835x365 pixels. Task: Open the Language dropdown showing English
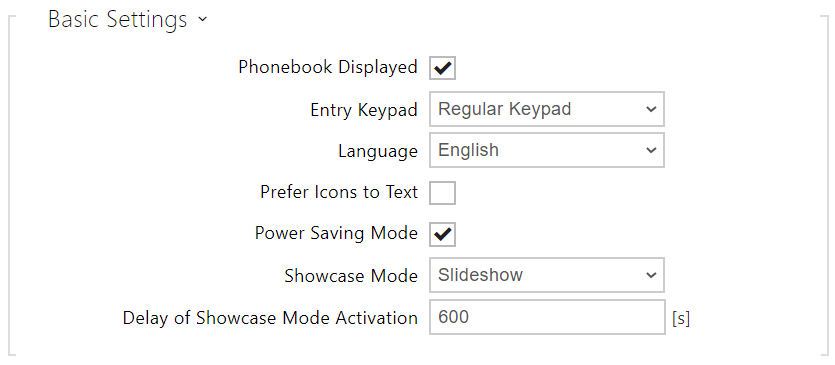tap(547, 150)
